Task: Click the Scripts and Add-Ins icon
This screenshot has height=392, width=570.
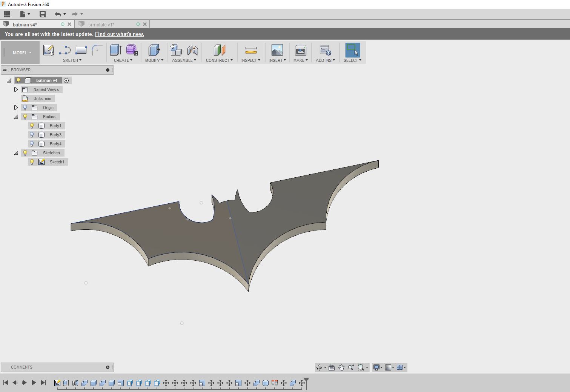Action: [325, 50]
